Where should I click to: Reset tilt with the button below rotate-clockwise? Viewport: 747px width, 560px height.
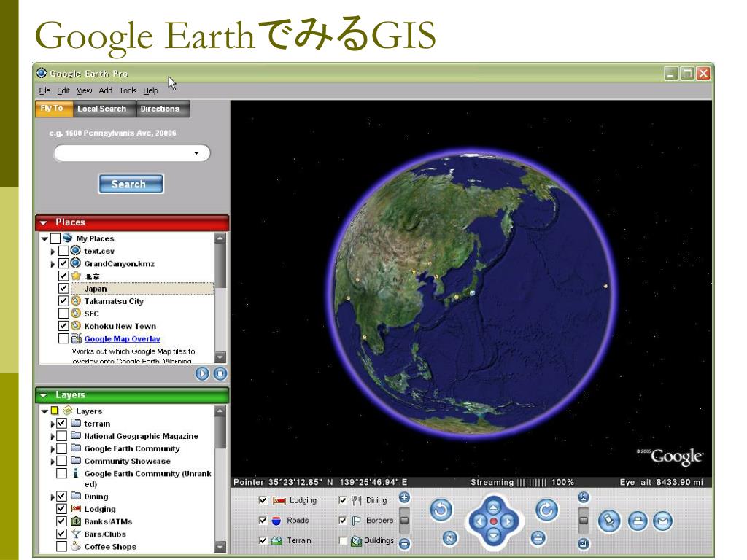(x=538, y=538)
